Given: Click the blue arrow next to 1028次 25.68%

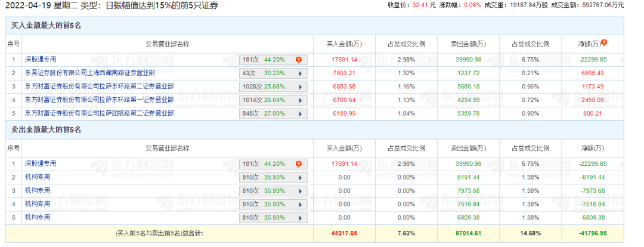Looking at the screenshot, I should pos(299,87).
